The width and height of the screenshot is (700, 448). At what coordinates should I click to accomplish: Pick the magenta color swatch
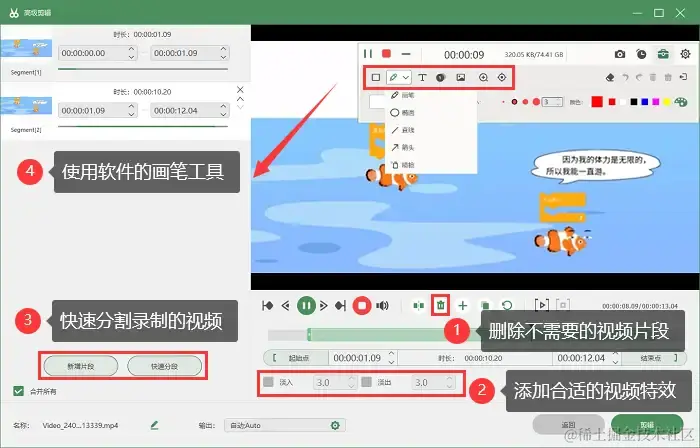tap(655, 102)
